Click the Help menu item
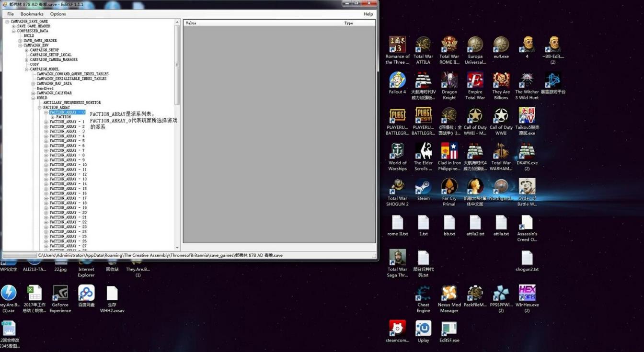Image resolution: width=644 pixels, height=352 pixels. 368,14
